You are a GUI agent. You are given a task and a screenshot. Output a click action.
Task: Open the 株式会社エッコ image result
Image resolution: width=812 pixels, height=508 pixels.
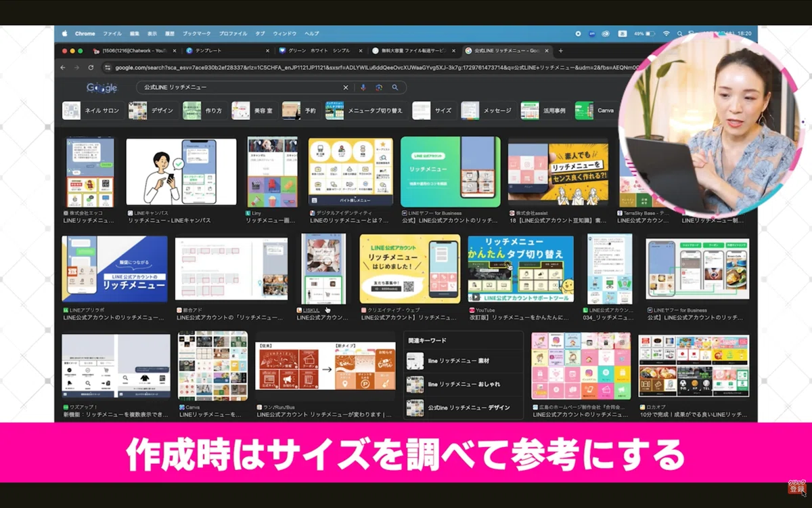(90, 172)
